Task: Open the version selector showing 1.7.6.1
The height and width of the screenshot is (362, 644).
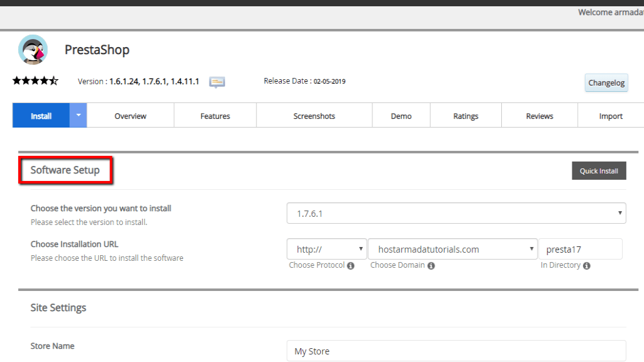Action: coord(457,213)
